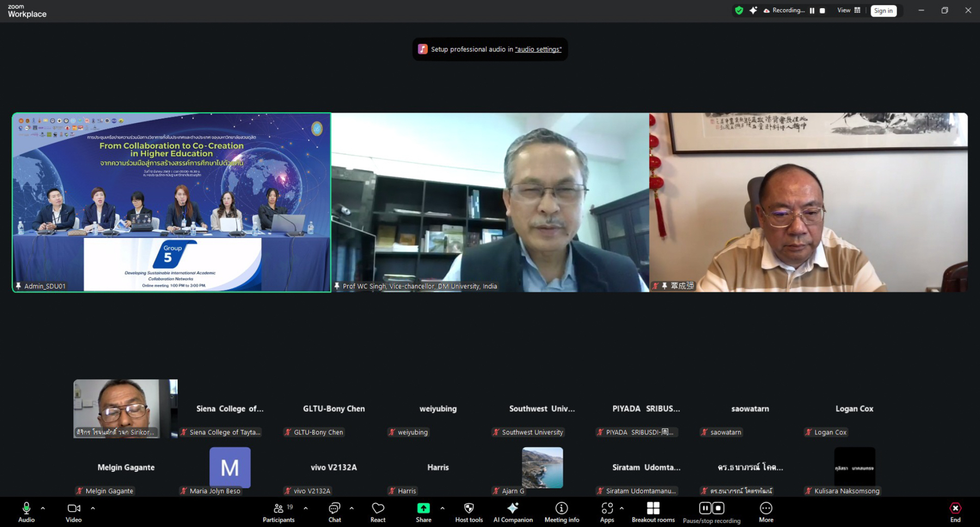Open the Chat panel
Screen dimensions: 980x527
[x=334, y=512]
